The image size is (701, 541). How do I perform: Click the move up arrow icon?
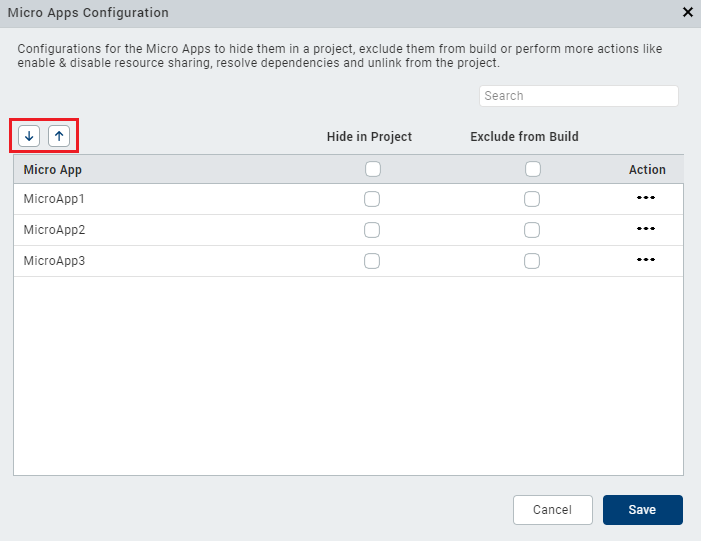click(x=59, y=136)
